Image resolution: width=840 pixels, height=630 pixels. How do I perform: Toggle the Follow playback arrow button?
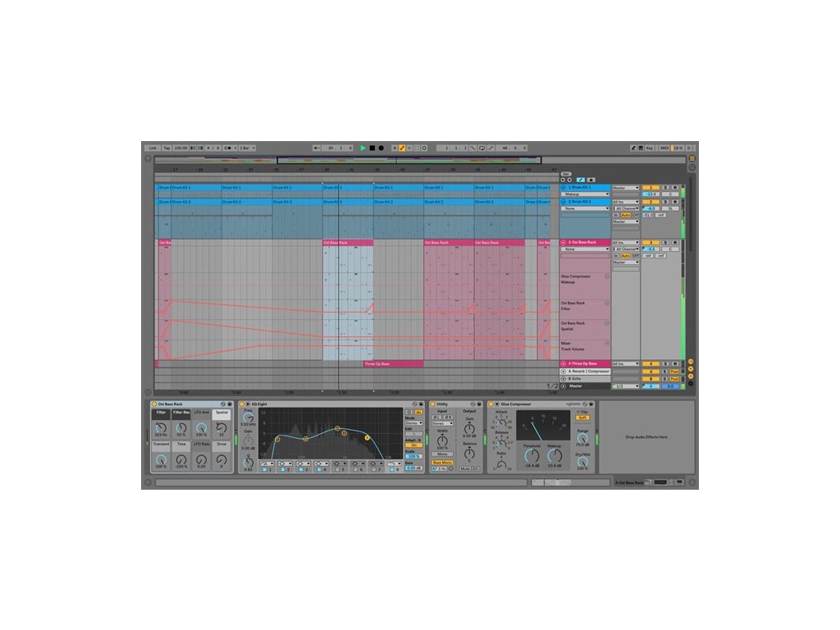click(x=317, y=148)
